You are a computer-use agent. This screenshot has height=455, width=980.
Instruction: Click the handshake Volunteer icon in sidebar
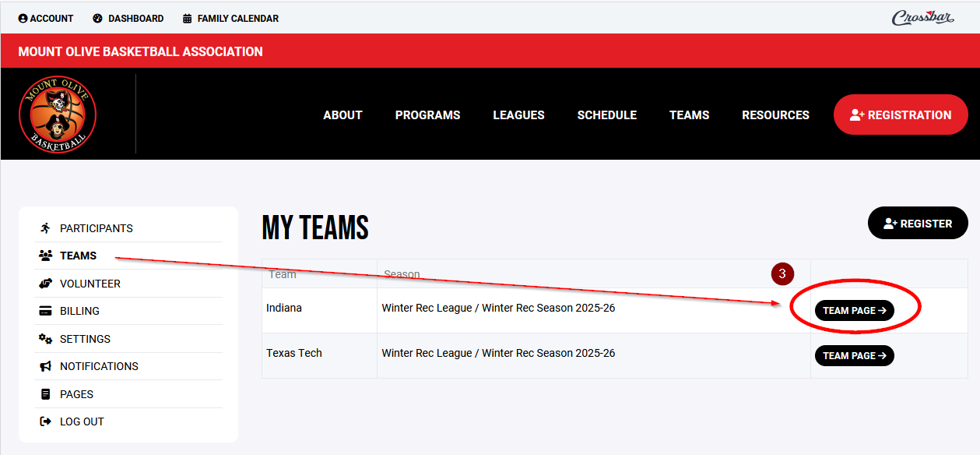pos(45,284)
